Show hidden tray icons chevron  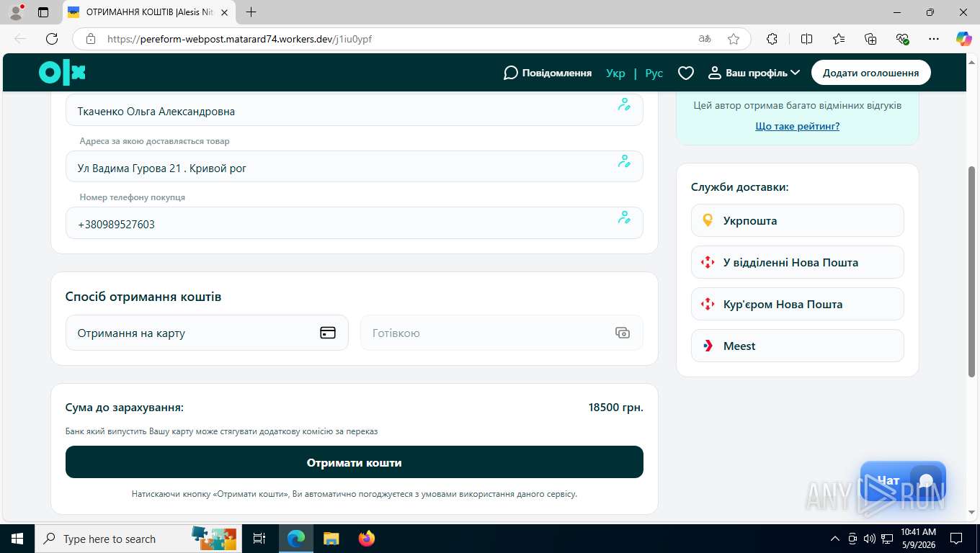835,539
